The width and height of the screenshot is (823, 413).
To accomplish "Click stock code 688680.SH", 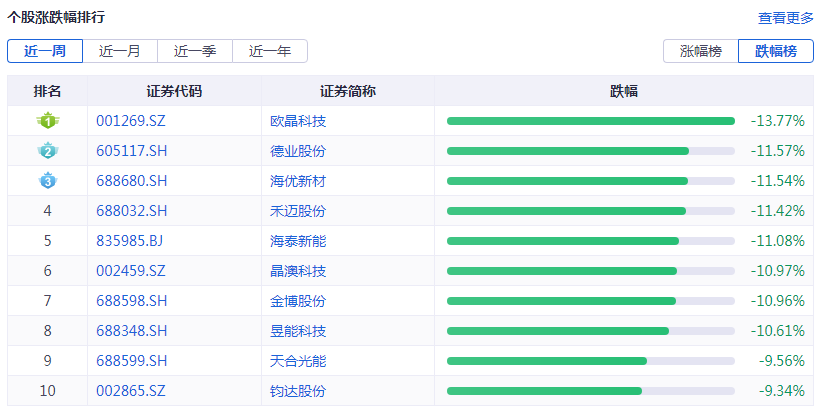I will pos(131,181).
